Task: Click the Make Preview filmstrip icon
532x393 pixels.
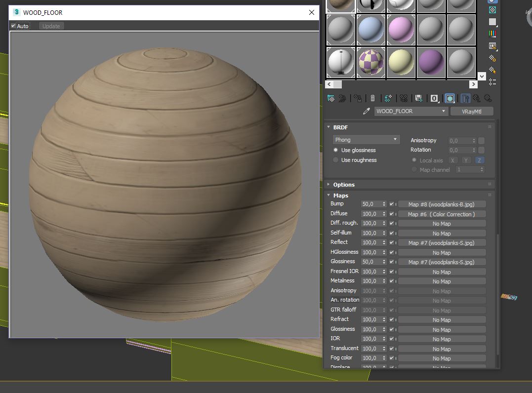Action: [x=491, y=44]
